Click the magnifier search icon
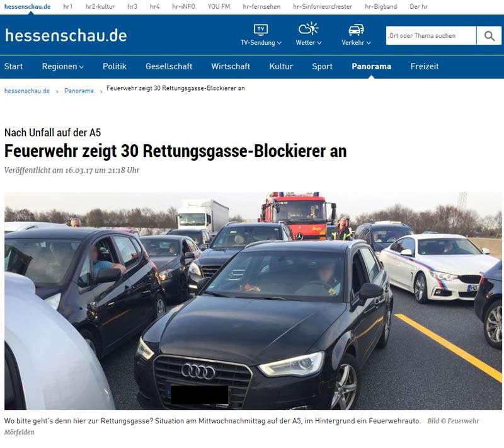504x448 pixels. pos(490,36)
